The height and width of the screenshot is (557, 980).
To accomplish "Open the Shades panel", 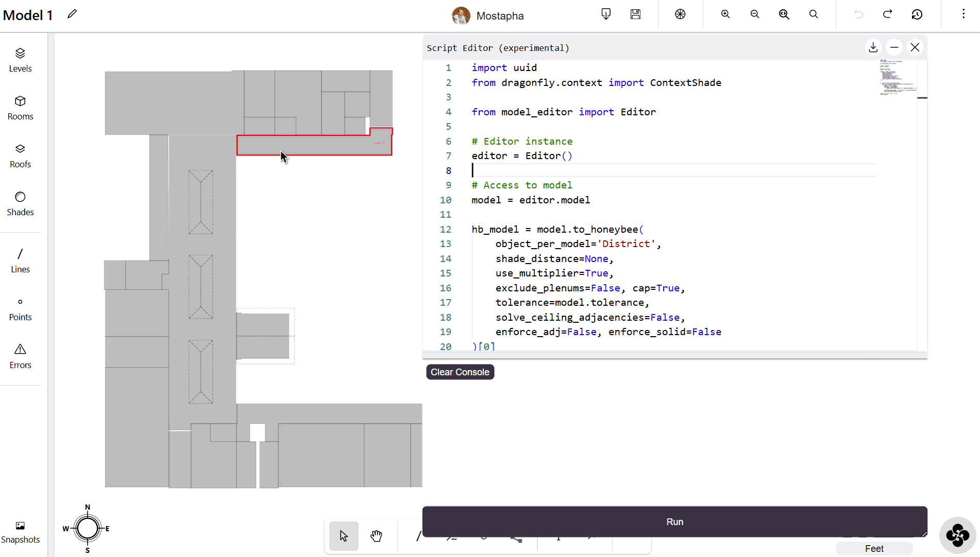I will coord(20,203).
